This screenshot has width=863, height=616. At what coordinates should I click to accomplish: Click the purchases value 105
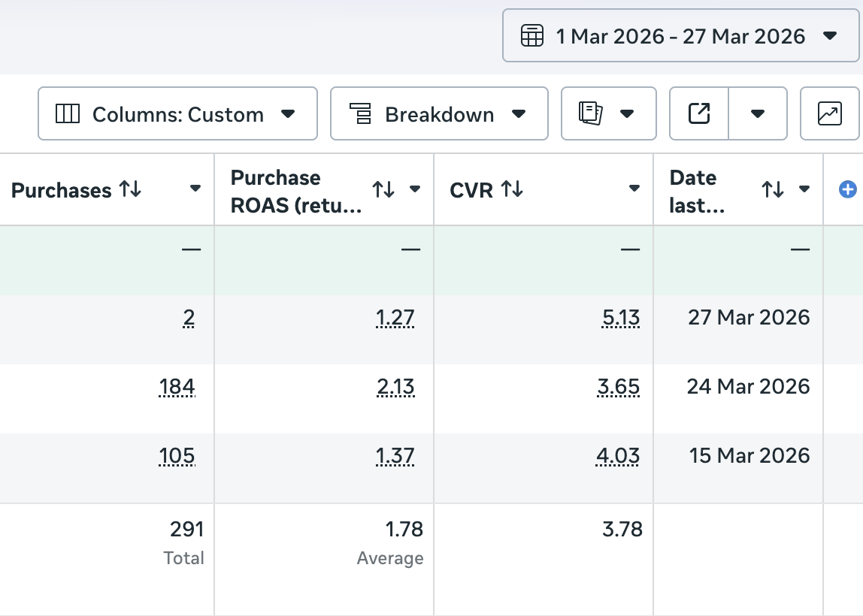pyautogui.click(x=177, y=457)
